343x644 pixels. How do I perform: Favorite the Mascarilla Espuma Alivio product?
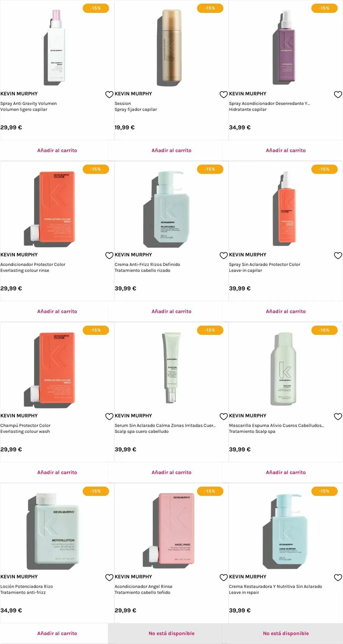click(338, 417)
